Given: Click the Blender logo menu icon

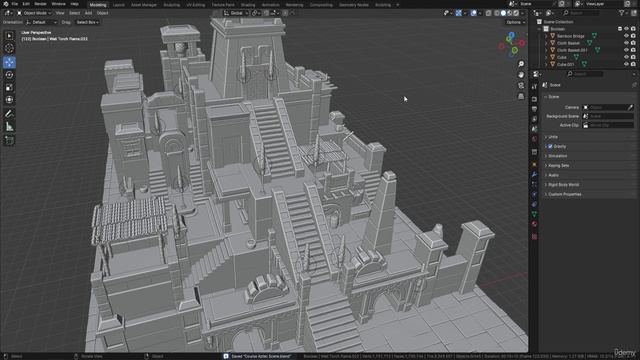Looking at the screenshot, I should coord(6,4).
